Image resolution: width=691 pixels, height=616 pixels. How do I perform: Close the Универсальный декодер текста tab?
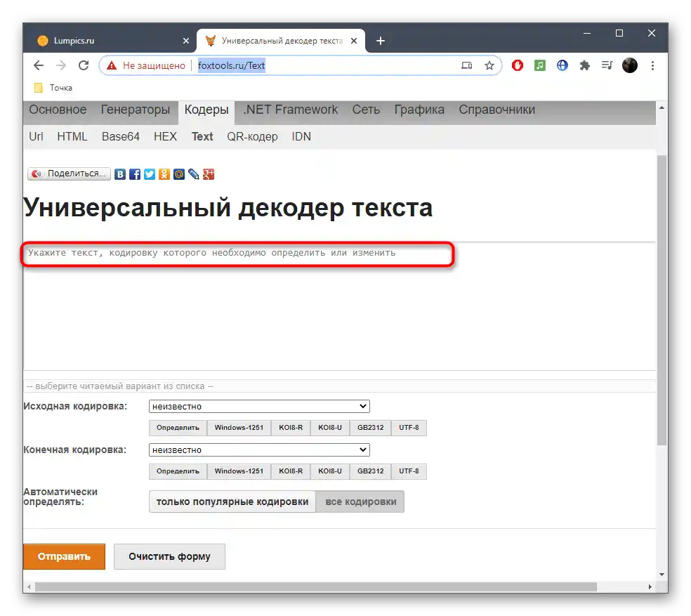click(x=354, y=41)
